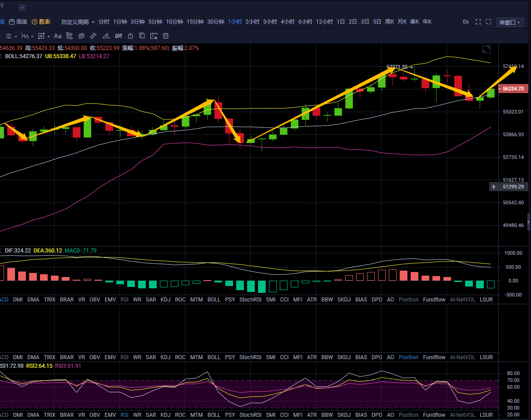Click the plus icon to add new tab

[x=22, y=8]
